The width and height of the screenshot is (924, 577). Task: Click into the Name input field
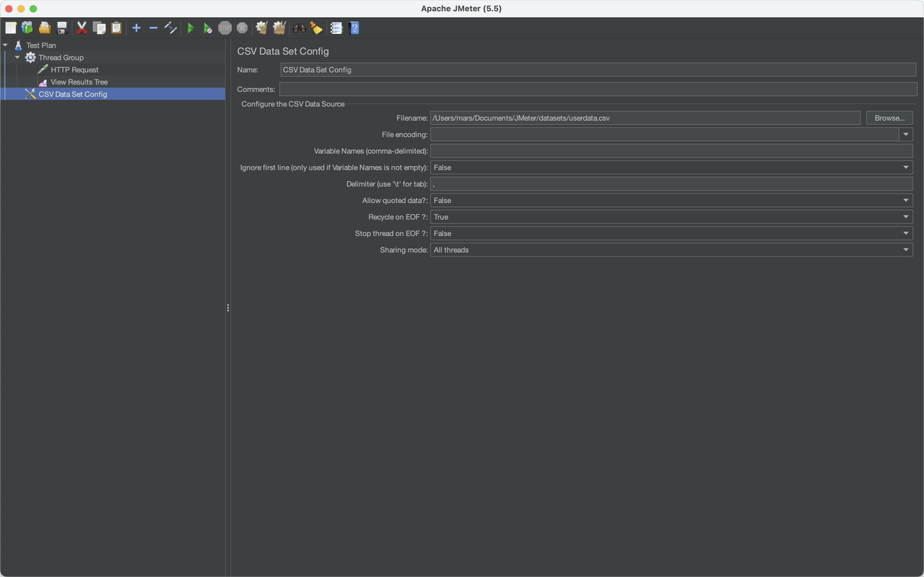[x=598, y=70]
